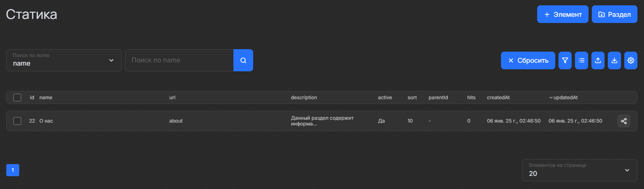644x189 pixels.
Task: Open the Поиск по полю dropdown
Action: click(64, 60)
